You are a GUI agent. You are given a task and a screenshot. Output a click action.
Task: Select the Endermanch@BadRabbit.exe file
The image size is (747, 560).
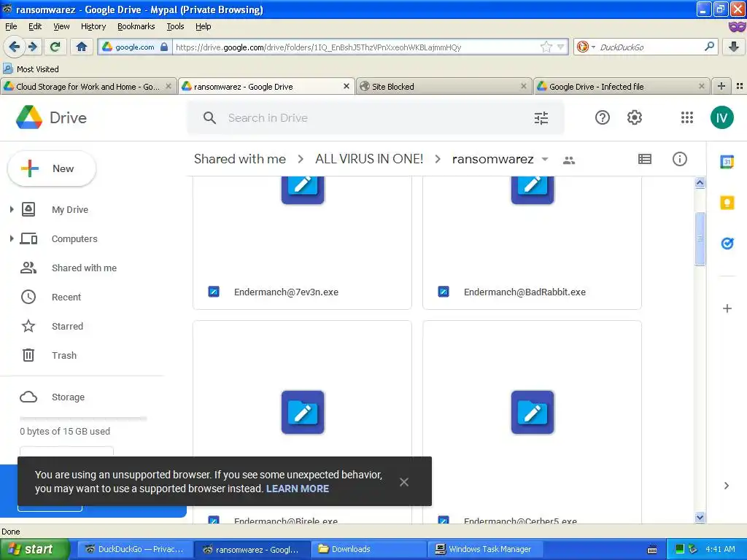532,243
